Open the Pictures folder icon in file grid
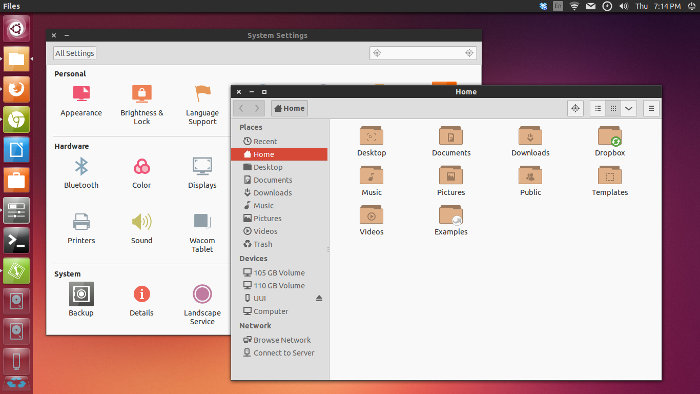Viewport: 700px width, 394px height. click(x=451, y=181)
